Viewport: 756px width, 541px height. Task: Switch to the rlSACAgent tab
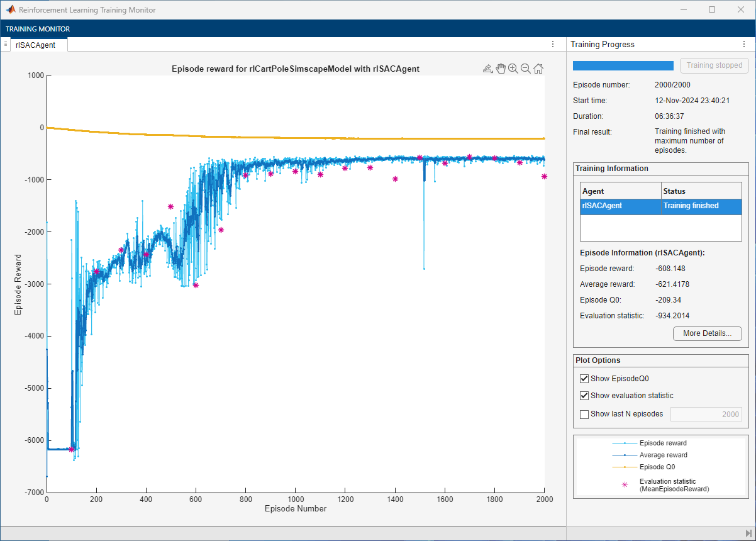point(35,45)
